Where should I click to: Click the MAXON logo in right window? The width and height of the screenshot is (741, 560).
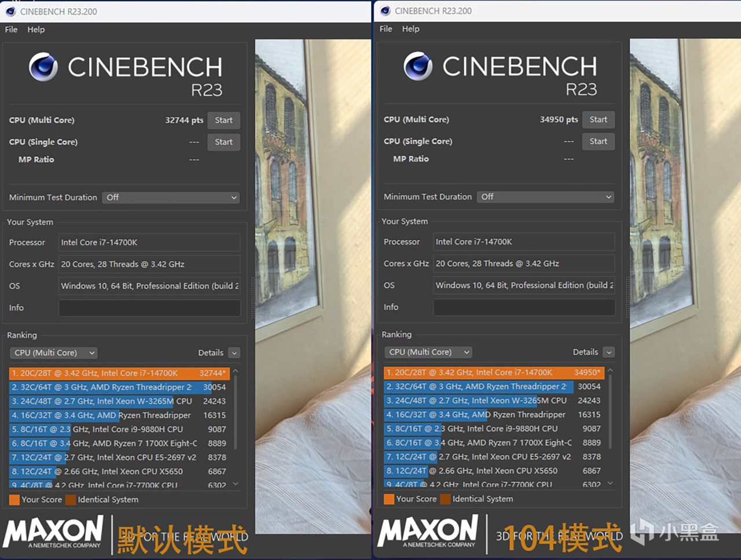coord(428,532)
